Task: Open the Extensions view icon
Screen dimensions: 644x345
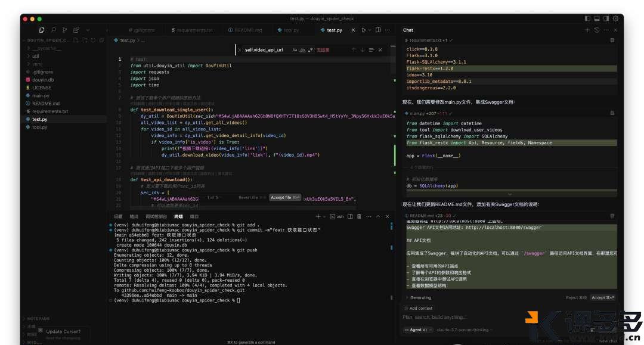Action: tap(76, 30)
